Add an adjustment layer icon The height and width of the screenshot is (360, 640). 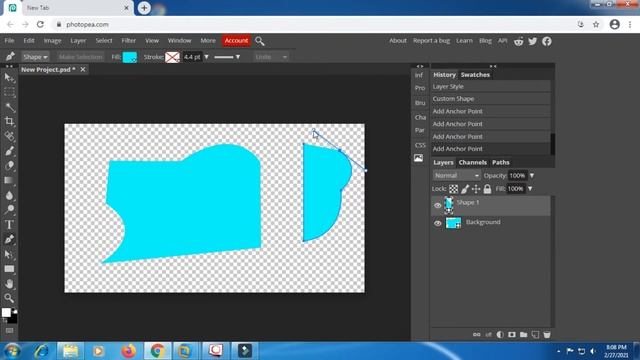500,335
